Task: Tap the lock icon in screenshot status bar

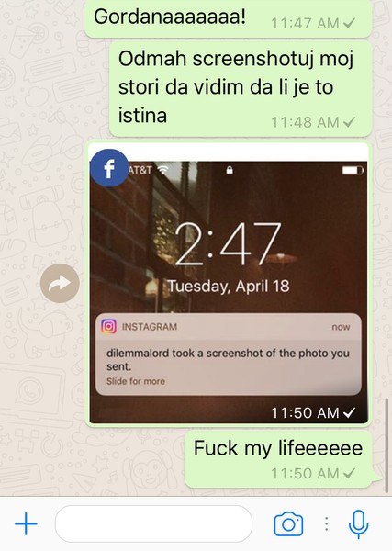Action: (x=230, y=171)
